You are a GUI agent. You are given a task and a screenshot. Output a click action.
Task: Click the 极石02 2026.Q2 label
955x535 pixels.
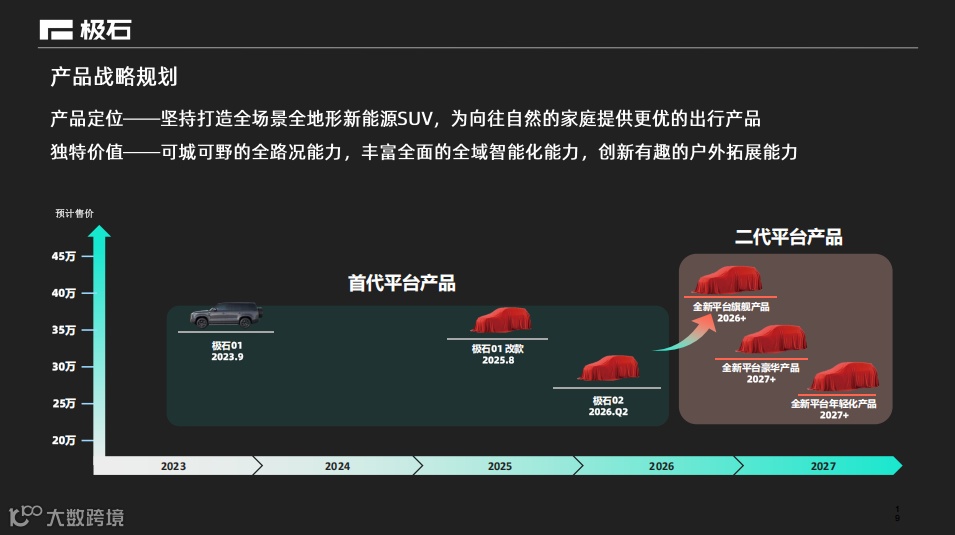tap(608, 406)
